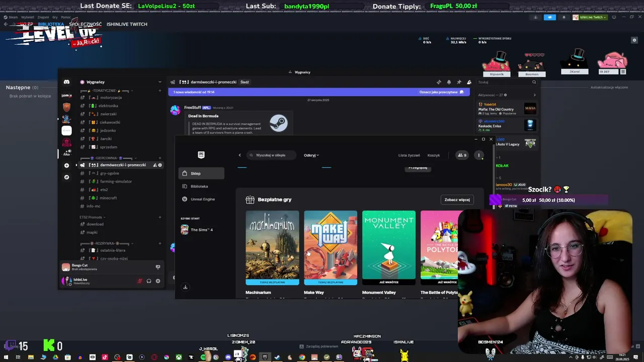This screenshot has height=362, width=644.
Task: Follow the channel with Śledź button
Action: pyautogui.click(x=245, y=82)
